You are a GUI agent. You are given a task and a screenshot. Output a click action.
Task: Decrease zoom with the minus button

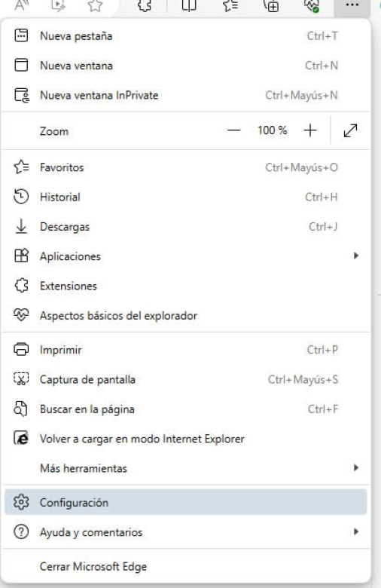233,130
